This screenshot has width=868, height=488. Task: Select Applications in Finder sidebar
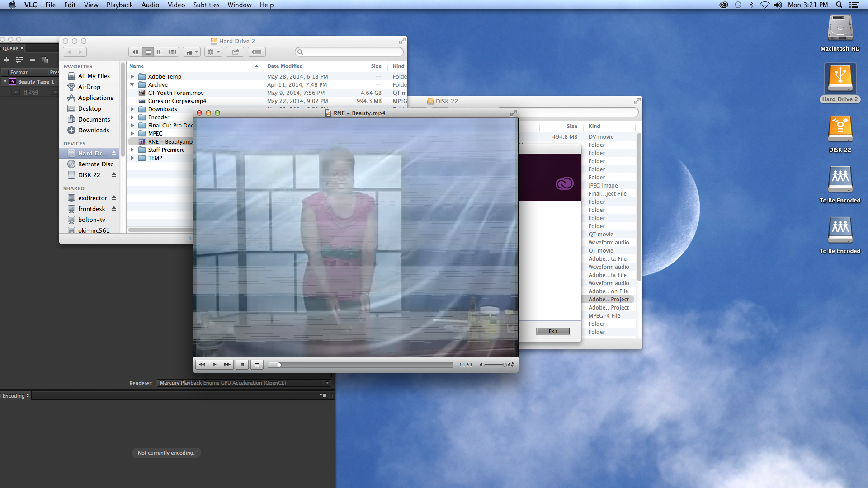point(95,98)
